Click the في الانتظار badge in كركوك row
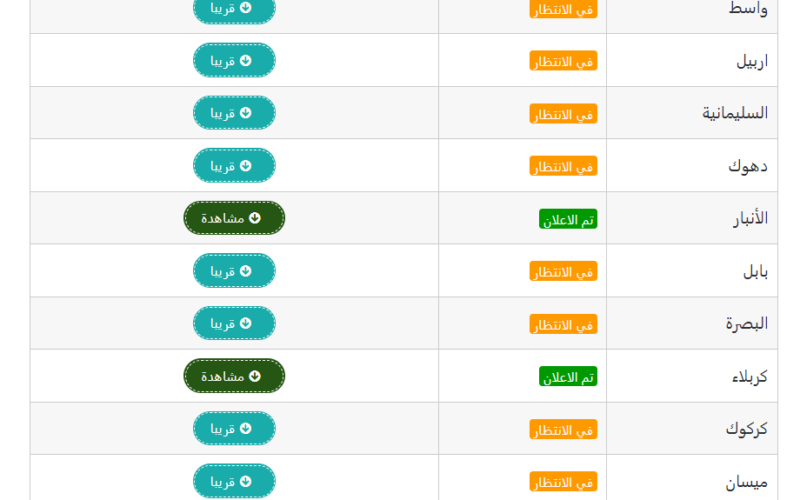 (x=563, y=429)
